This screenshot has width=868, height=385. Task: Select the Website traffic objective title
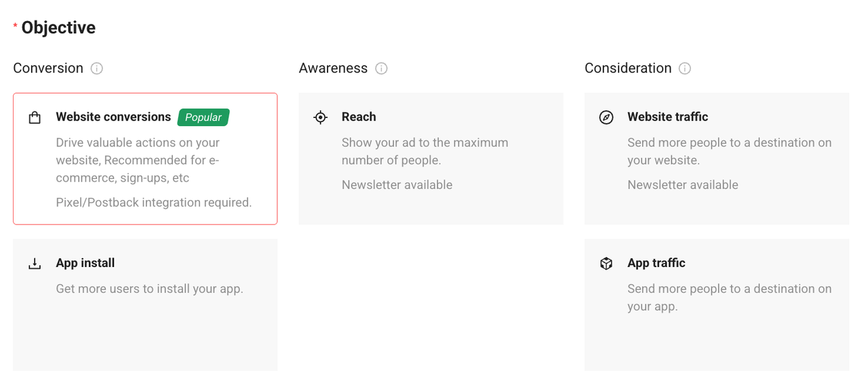click(x=667, y=117)
